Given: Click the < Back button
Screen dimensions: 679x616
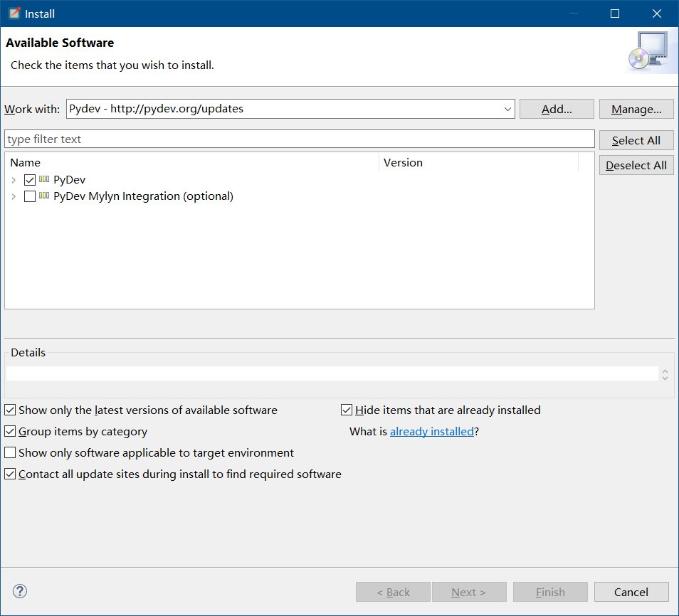Looking at the screenshot, I should click(393, 592).
